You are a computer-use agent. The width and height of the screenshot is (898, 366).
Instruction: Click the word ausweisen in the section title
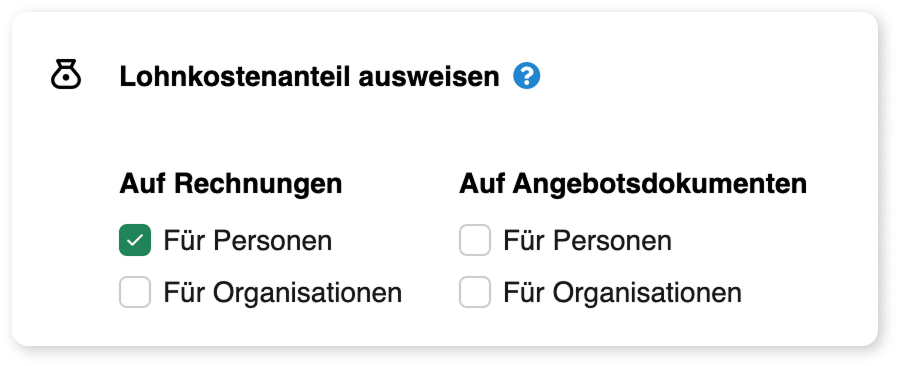click(x=429, y=77)
